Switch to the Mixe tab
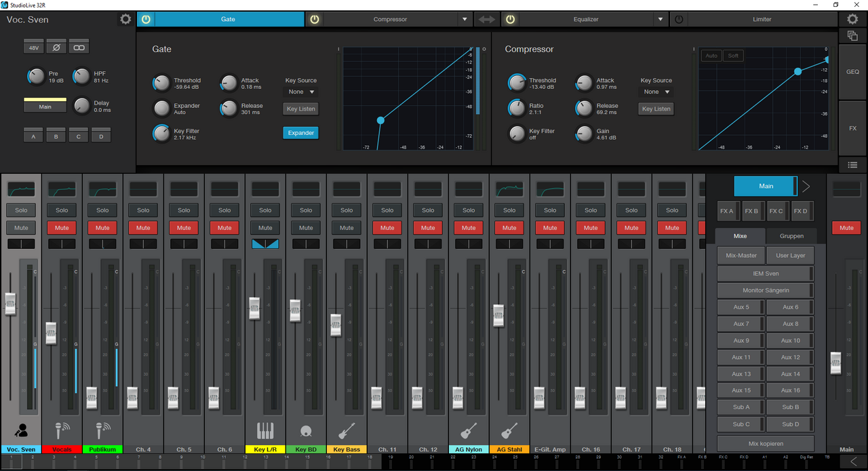The height and width of the screenshot is (471, 868). (x=740, y=236)
